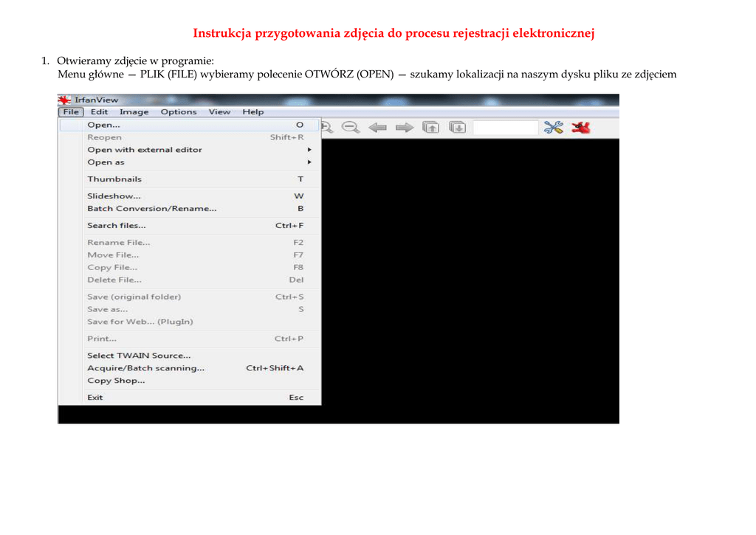Viewport: 756px width, 535px height.
Task: Choose Open... from the File menu
Action: pyautogui.click(x=104, y=125)
